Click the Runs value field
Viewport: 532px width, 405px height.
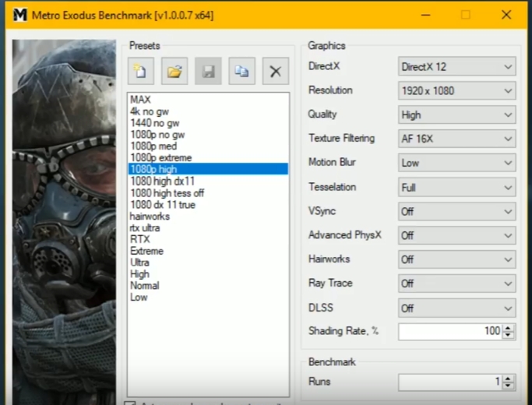pos(450,382)
